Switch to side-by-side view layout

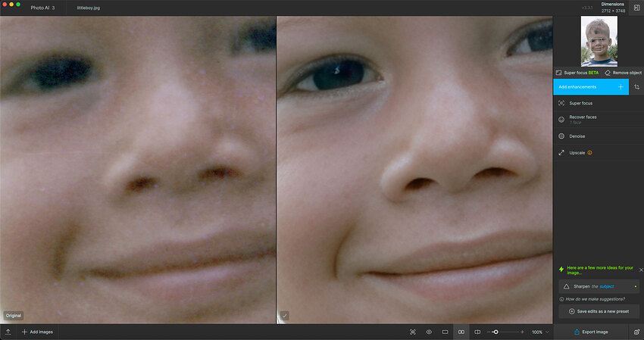[x=461, y=332]
